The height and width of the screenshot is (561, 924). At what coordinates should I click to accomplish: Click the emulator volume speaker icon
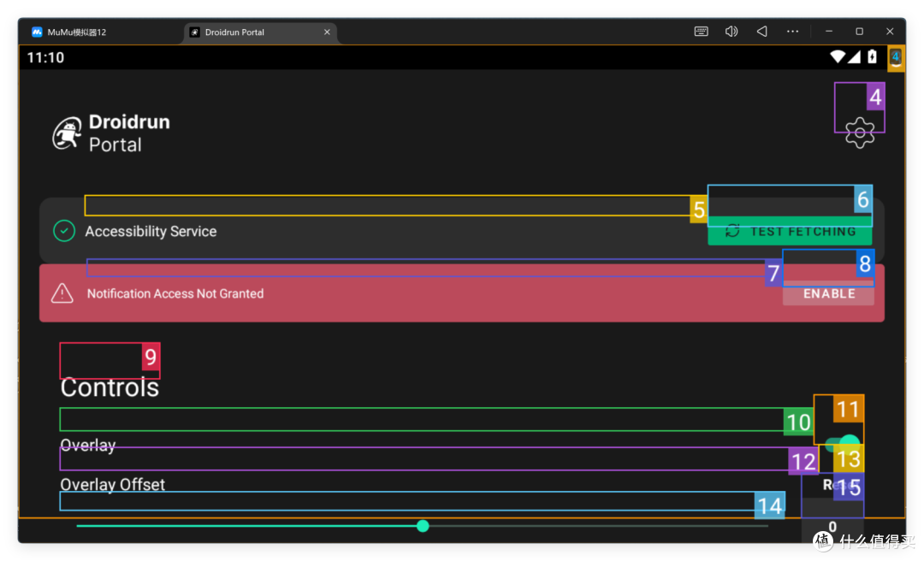[731, 32]
